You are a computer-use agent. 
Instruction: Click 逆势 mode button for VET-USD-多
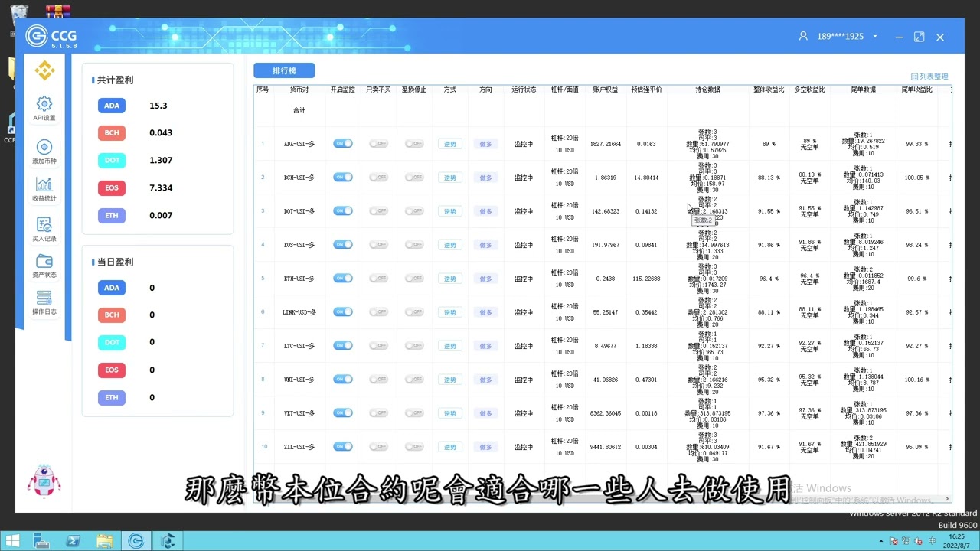450,413
